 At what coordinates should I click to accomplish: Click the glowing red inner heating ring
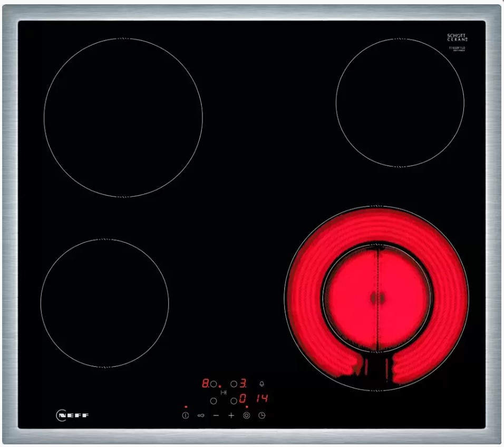(x=377, y=298)
